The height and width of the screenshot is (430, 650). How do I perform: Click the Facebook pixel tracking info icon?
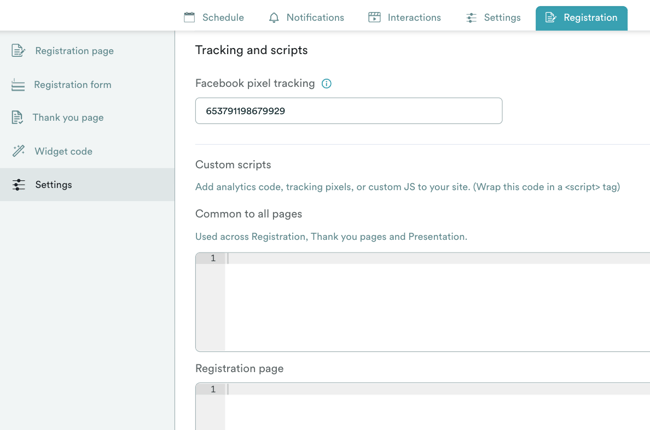click(x=326, y=84)
